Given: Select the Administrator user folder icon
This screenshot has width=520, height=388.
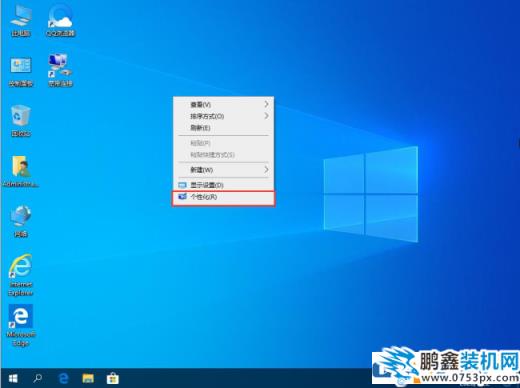Looking at the screenshot, I should coord(21,171).
